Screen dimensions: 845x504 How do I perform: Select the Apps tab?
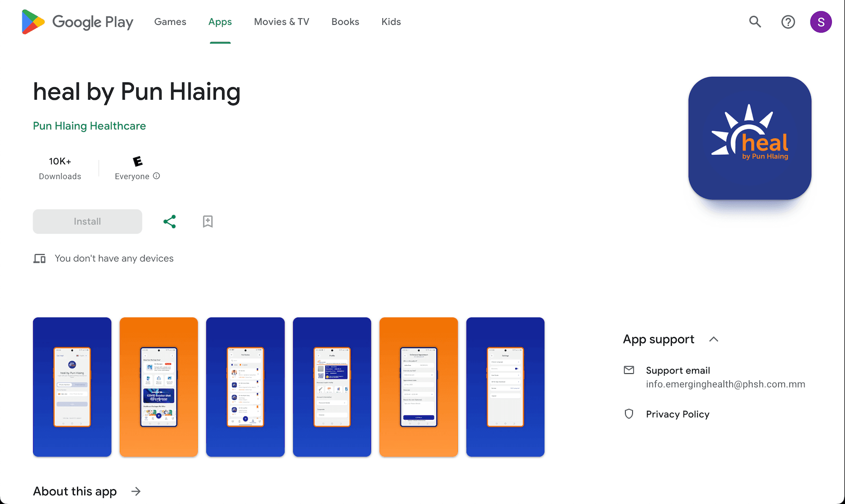pos(220,22)
